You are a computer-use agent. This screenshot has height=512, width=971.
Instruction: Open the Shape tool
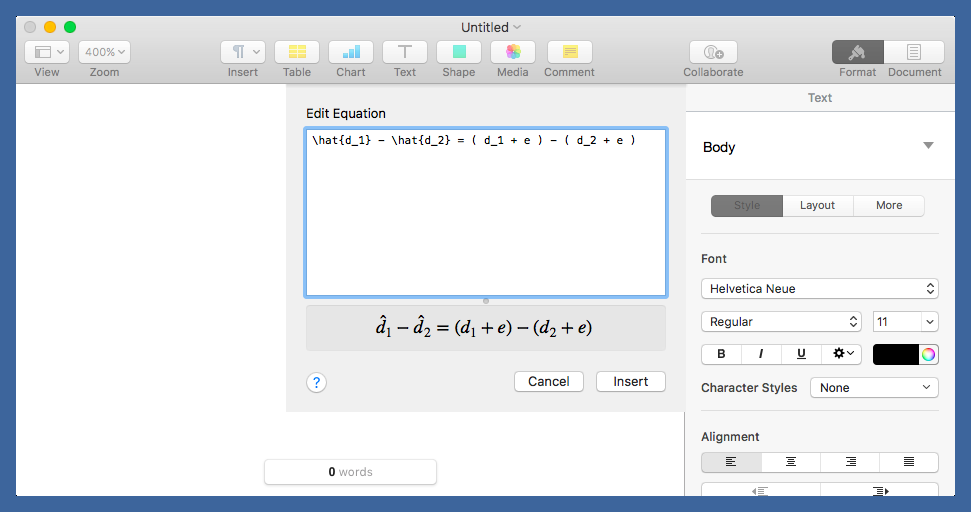click(459, 52)
